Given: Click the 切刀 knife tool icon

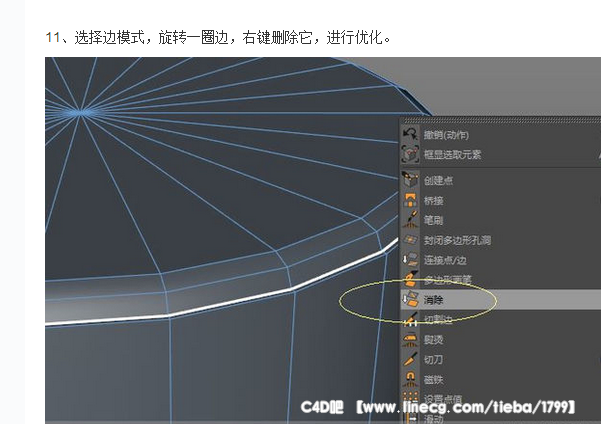Looking at the screenshot, I should click(410, 358).
